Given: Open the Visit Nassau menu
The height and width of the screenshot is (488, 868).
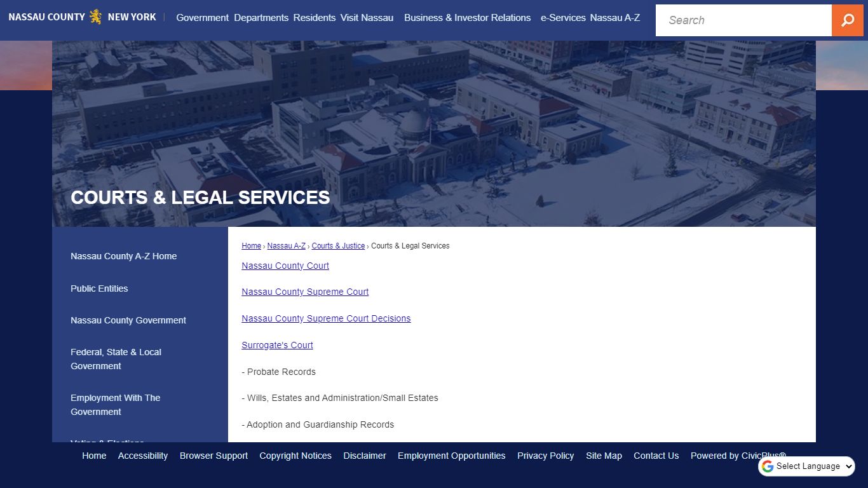Looking at the screenshot, I should click(367, 18).
